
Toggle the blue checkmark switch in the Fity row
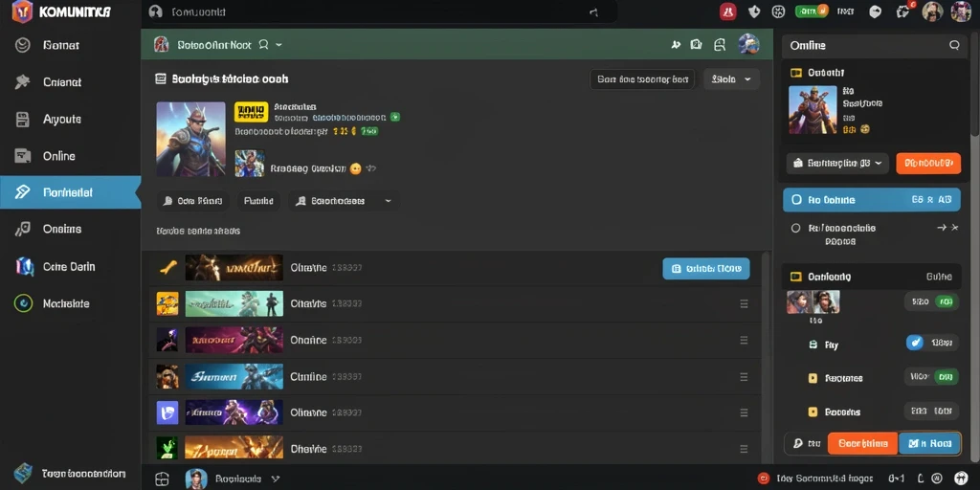[932, 343]
